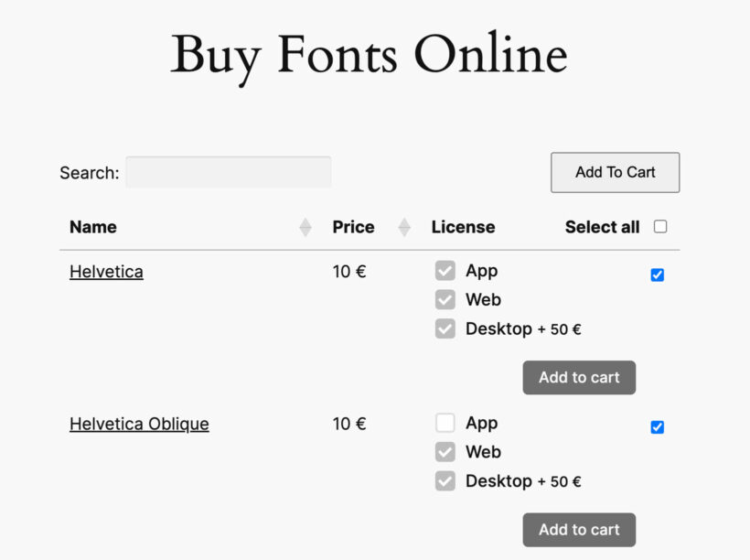Toggle the App license for Helvetica
This screenshot has width=750, height=560.
click(x=445, y=271)
